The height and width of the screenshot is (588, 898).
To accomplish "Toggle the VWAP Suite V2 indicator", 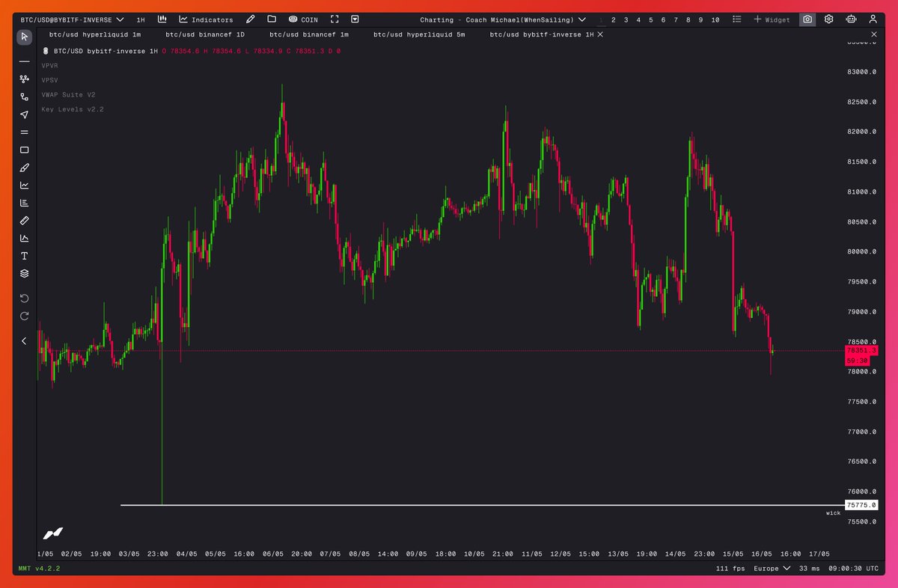I will click(x=68, y=95).
